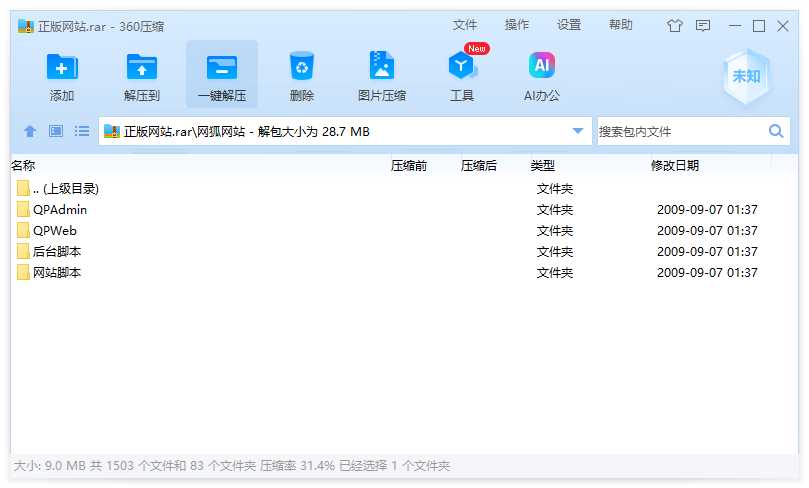Screen dimensions: 809x488
Task: Open the 设置 menu
Action: point(569,25)
